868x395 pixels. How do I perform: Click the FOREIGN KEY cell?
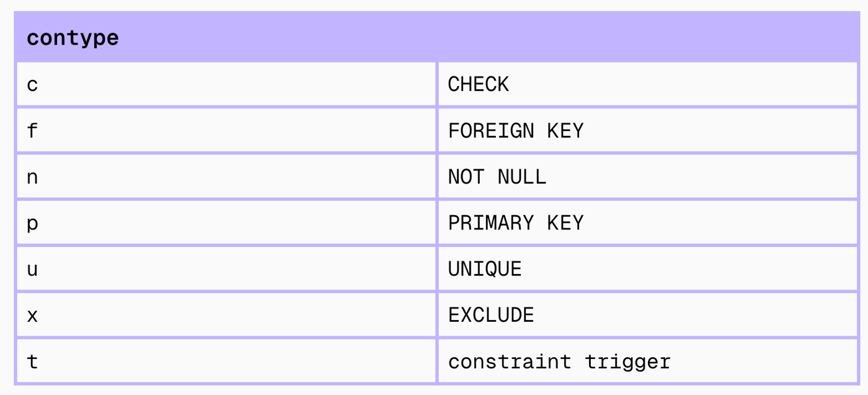(x=515, y=131)
